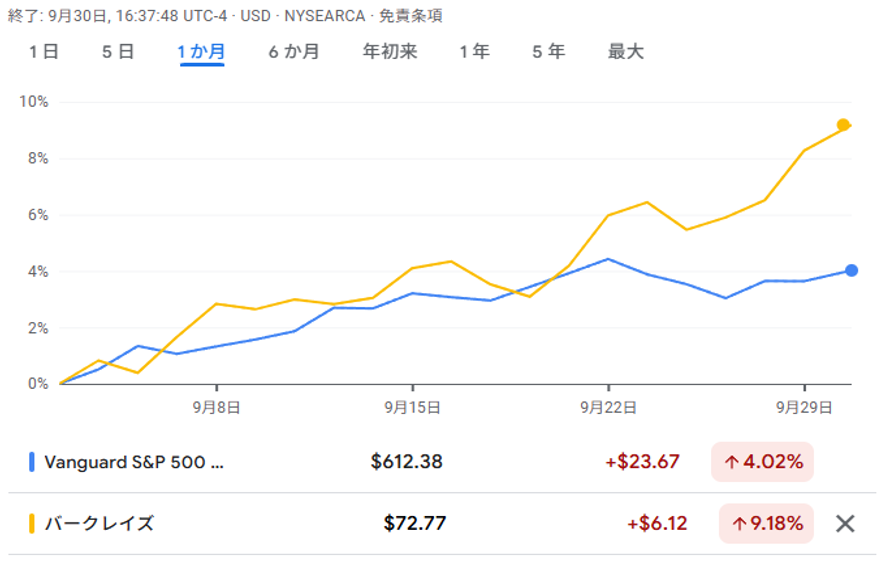Image resolution: width=889 pixels, height=563 pixels.
Task: Open the 5年 range view
Action: pos(549,52)
